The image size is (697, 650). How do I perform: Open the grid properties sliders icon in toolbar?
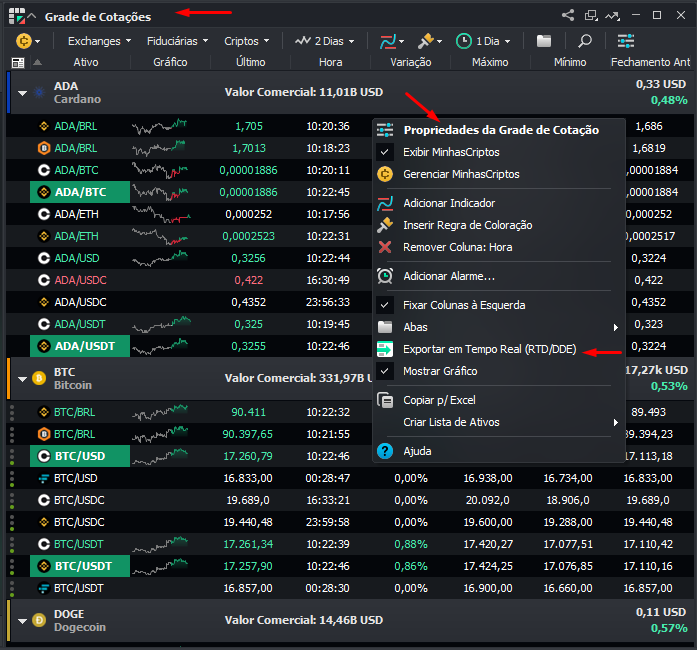(x=626, y=41)
